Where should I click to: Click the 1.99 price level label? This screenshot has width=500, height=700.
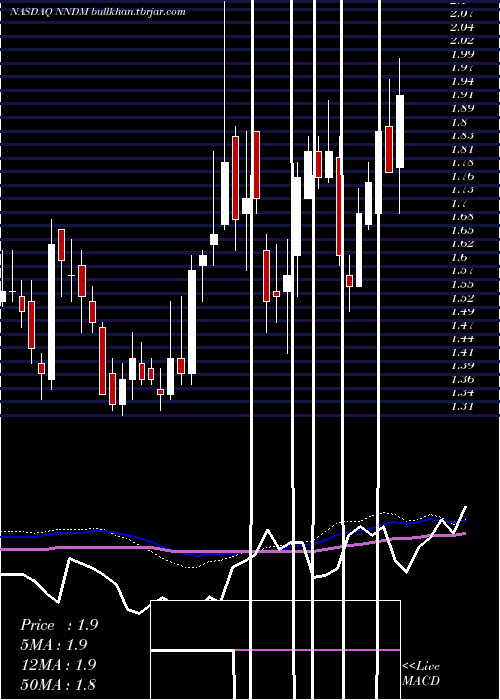tap(462, 54)
